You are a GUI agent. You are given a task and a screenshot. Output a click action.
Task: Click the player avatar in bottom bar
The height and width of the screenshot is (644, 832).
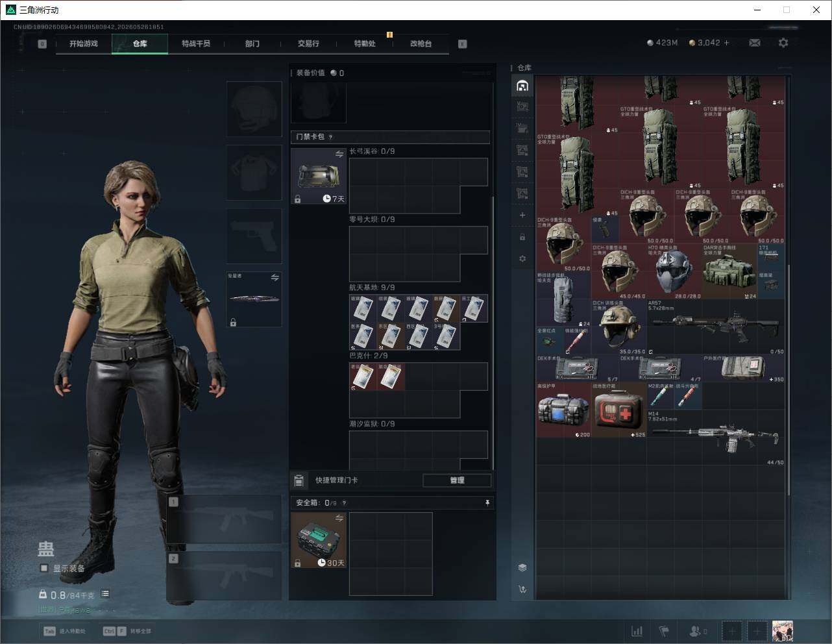coord(783,631)
